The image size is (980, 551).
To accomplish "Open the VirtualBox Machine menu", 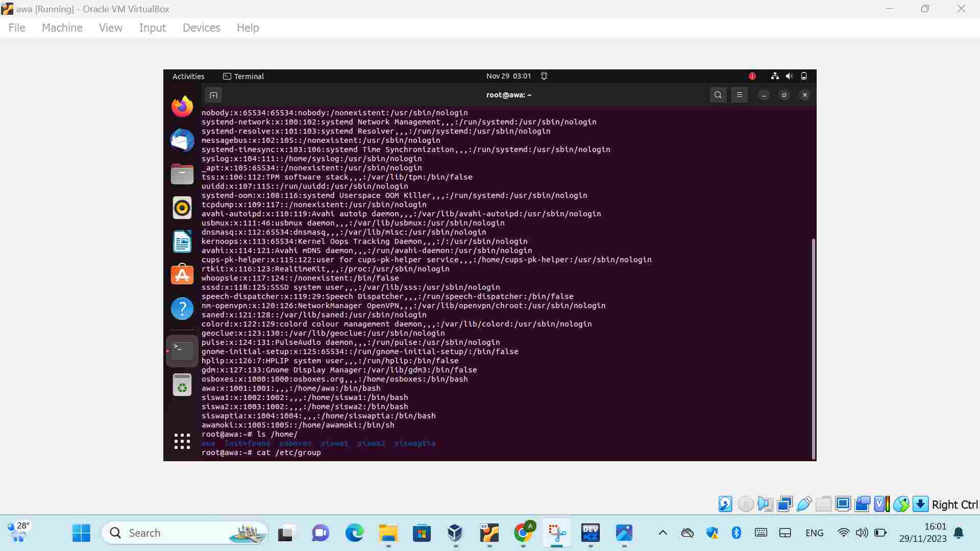I will click(x=62, y=28).
